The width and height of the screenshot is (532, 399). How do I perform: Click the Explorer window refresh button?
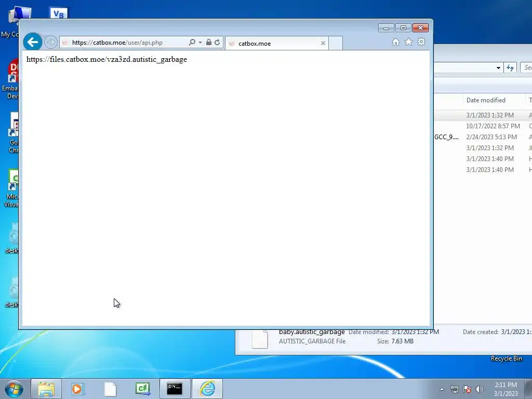[510, 68]
